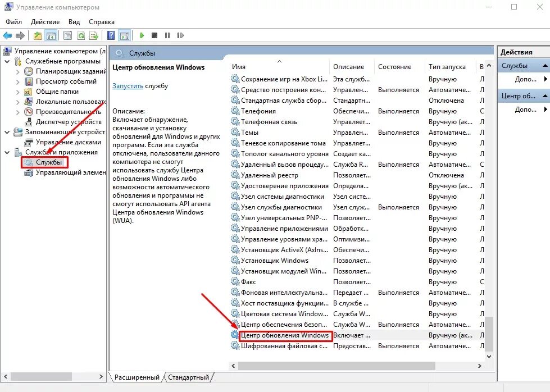The height and width of the screenshot is (392, 550).
Task: Expand the Локальные пользователи node
Action: coord(17,102)
